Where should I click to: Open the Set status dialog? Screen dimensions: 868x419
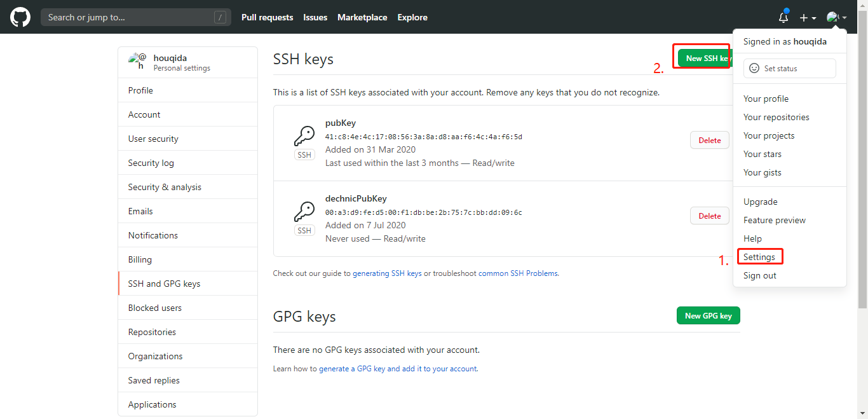tap(789, 68)
